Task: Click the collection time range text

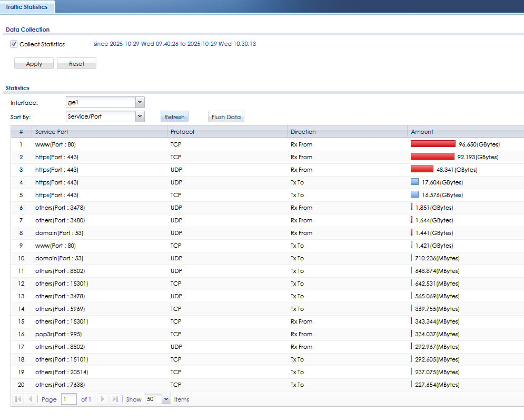Action: [175, 44]
